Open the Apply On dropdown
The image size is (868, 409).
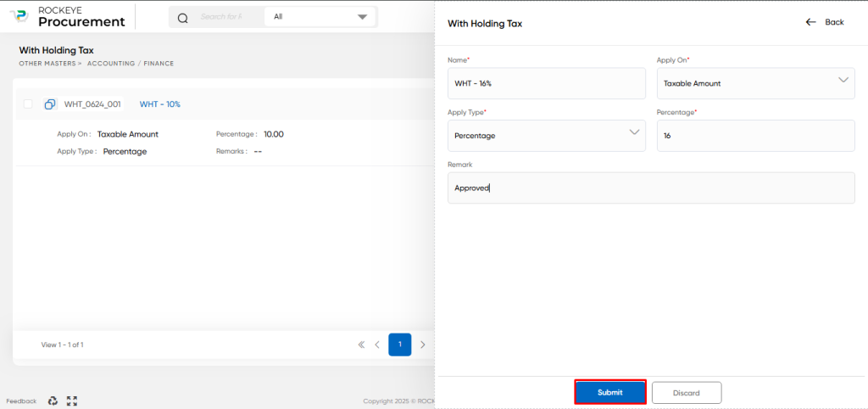click(x=755, y=84)
